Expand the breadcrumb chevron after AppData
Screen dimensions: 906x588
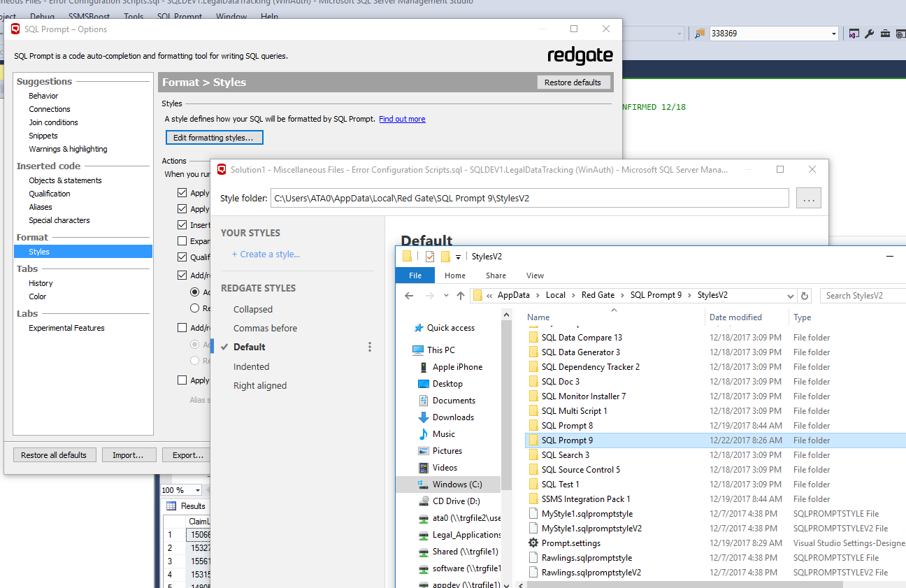click(538, 296)
